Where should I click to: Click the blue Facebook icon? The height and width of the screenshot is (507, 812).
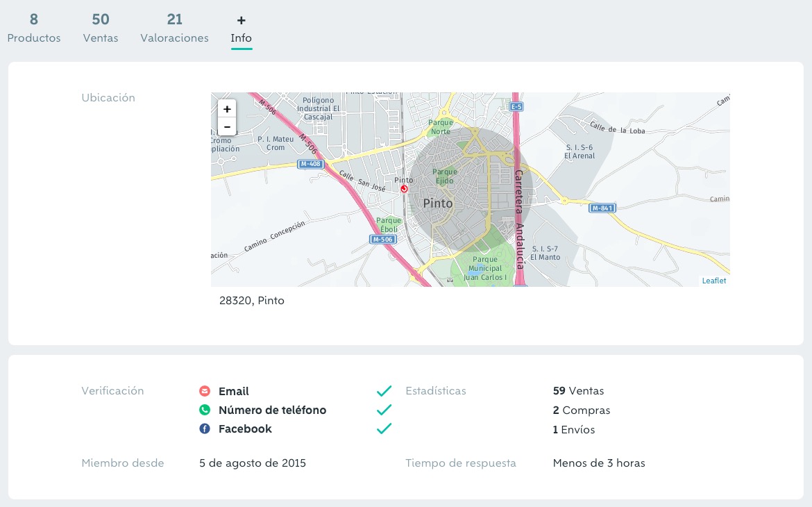point(205,429)
